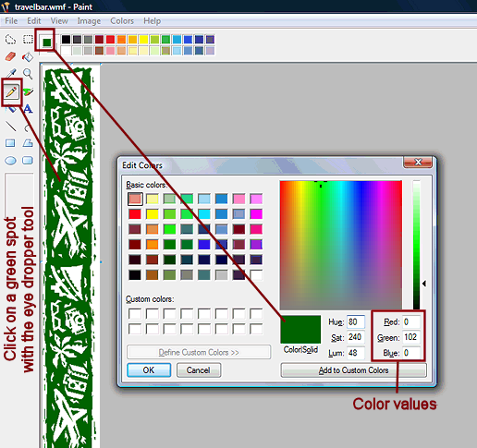Screen dimensions: 477x448
Task: Open the Edit menu
Action: pyautogui.click(x=34, y=21)
